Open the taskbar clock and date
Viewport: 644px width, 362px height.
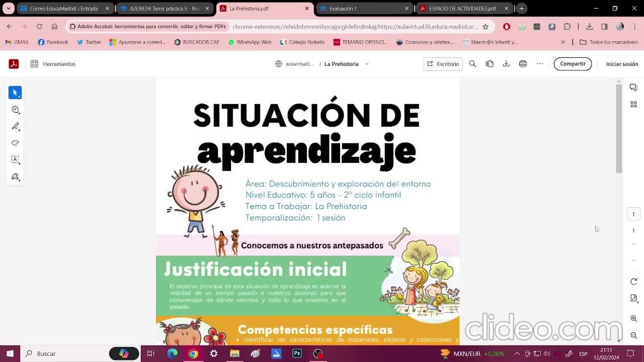pos(606,353)
